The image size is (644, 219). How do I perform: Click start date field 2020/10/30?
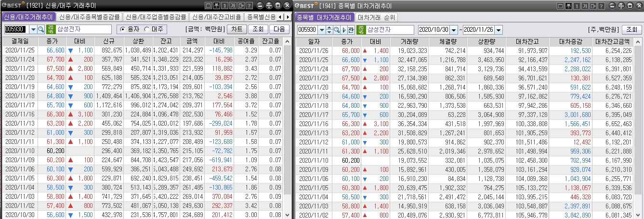[434, 30]
